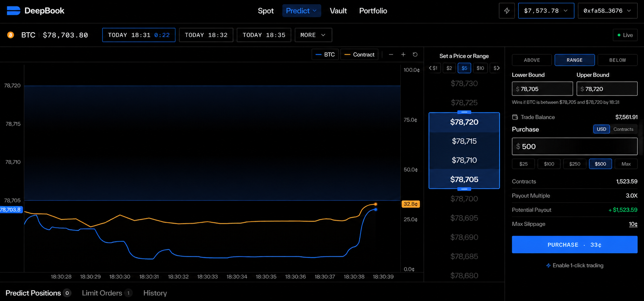Viewport: 644px width, 301px height.
Task: Toggle the BTC line on chart
Action: coord(325,55)
